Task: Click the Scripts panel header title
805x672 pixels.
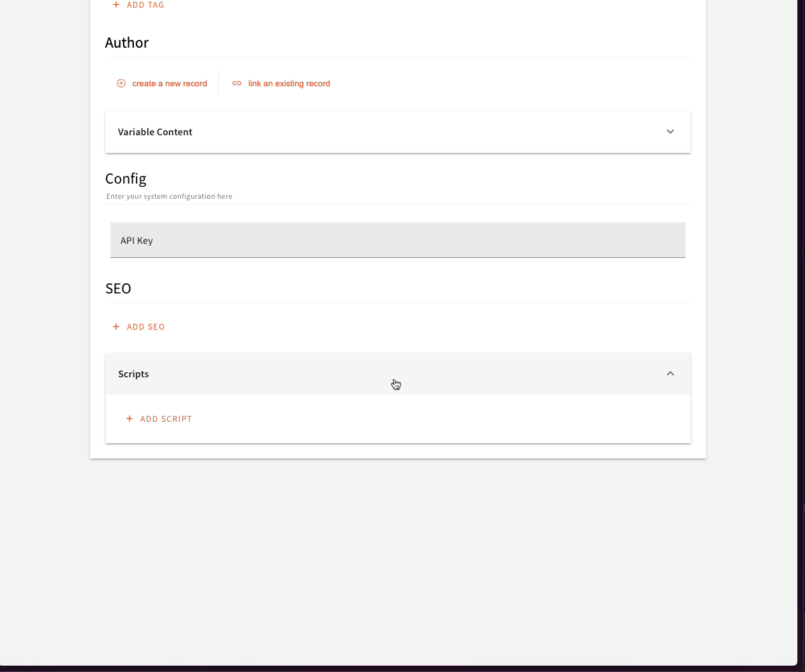Action: point(133,374)
